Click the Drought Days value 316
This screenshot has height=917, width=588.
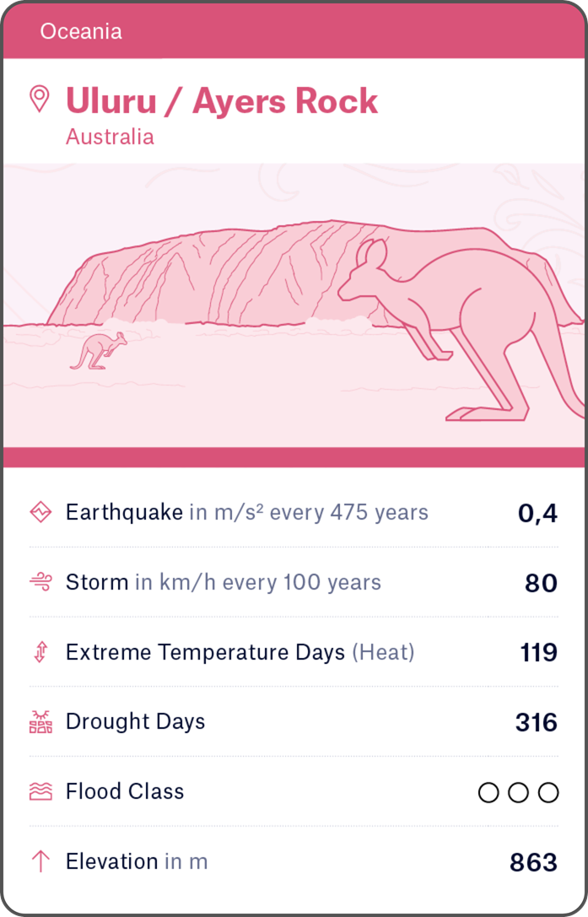coord(536,723)
